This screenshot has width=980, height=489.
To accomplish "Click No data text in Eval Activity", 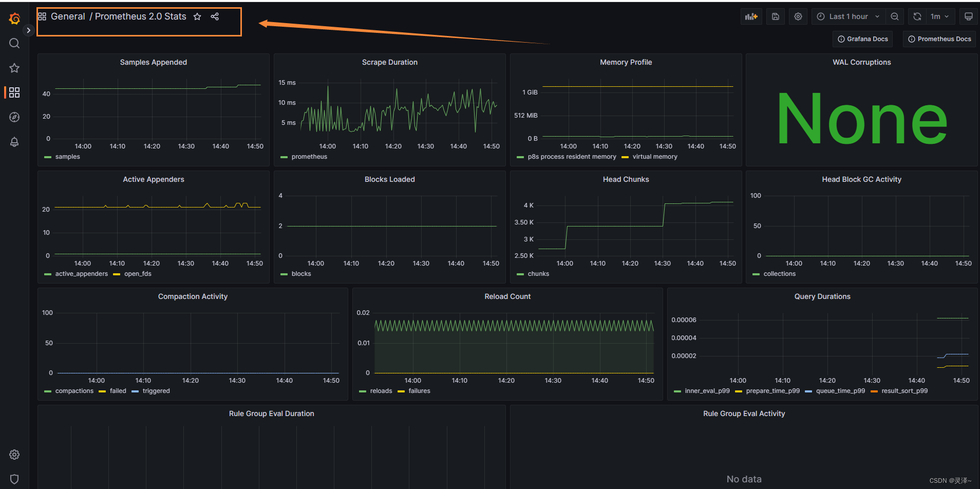I will click(x=744, y=479).
